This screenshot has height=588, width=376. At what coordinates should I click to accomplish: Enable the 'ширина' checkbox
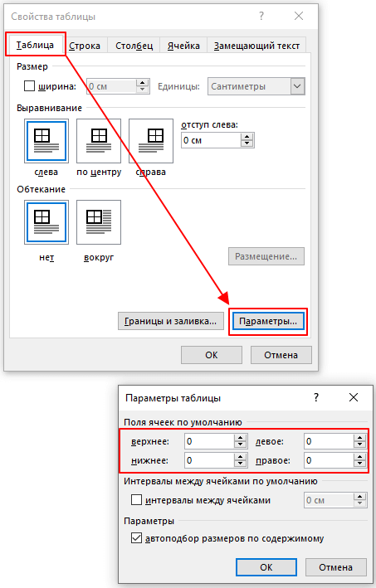coord(29,86)
